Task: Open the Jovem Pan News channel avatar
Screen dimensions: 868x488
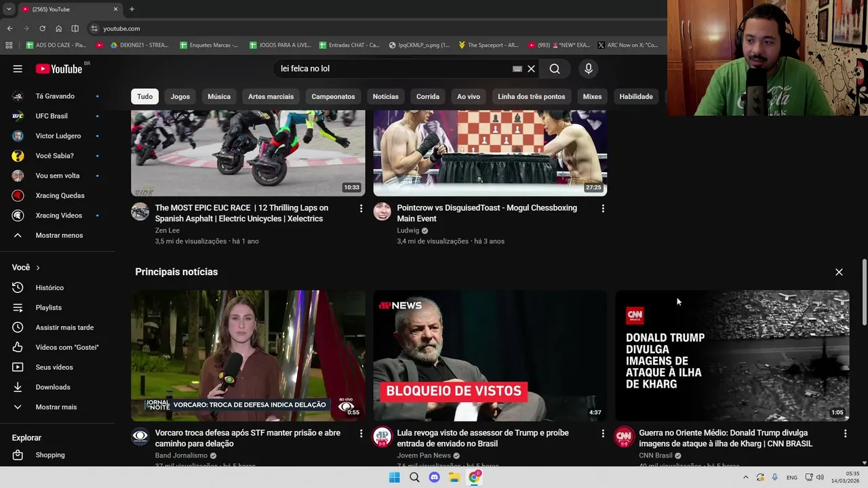Action: tap(382, 436)
